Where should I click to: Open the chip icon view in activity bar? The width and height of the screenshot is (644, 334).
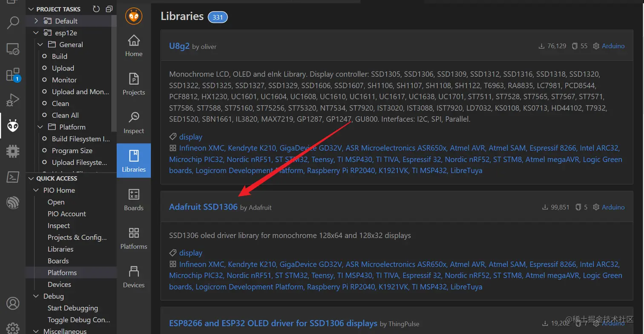pyautogui.click(x=13, y=151)
